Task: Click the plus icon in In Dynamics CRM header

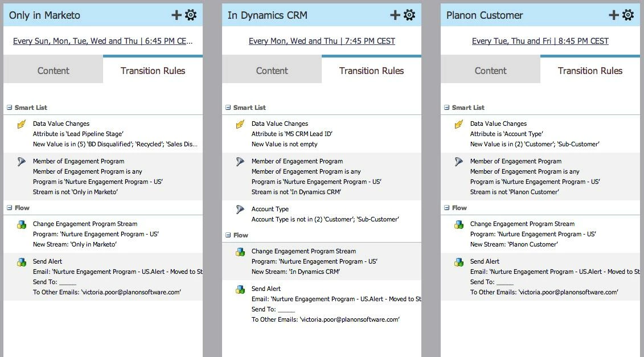Action: (395, 15)
